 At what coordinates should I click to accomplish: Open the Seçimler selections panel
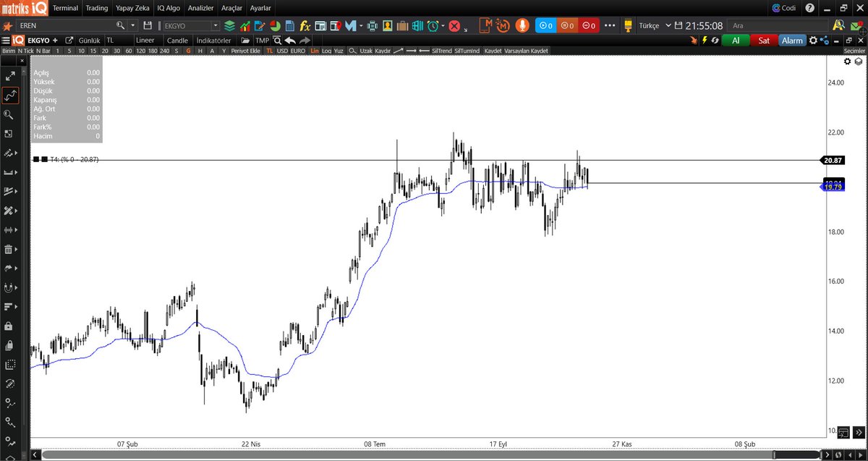tap(855, 51)
